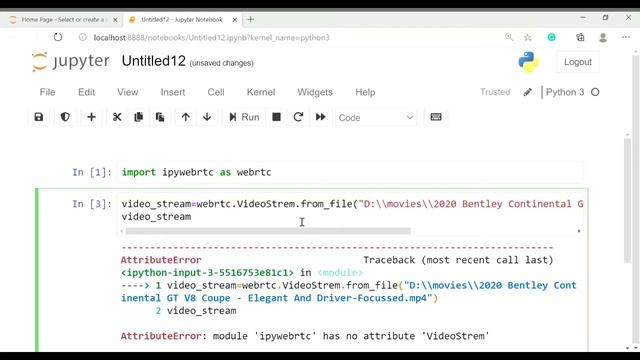Click '(unsaved changes)' status text
Image resolution: width=640 pixels, height=360 pixels.
[x=222, y=63]
